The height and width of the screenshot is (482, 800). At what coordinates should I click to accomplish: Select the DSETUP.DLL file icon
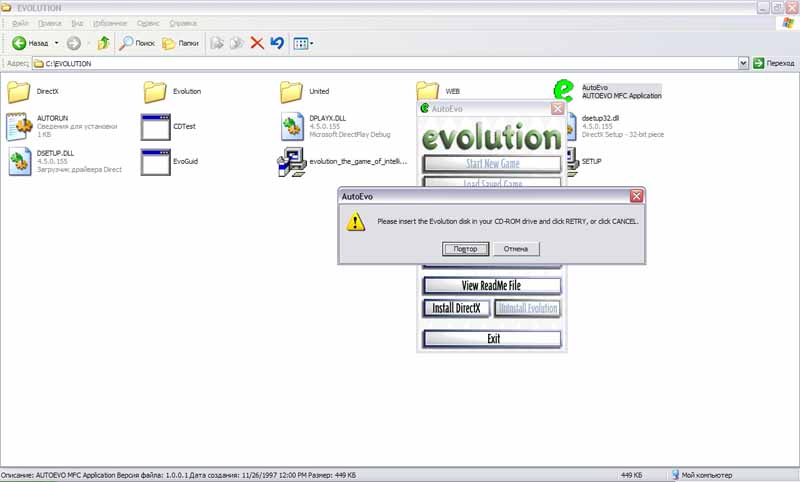click(19, 162)
